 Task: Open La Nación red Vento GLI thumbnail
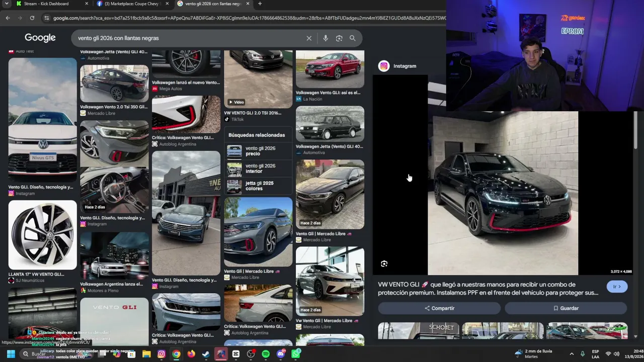330,69
